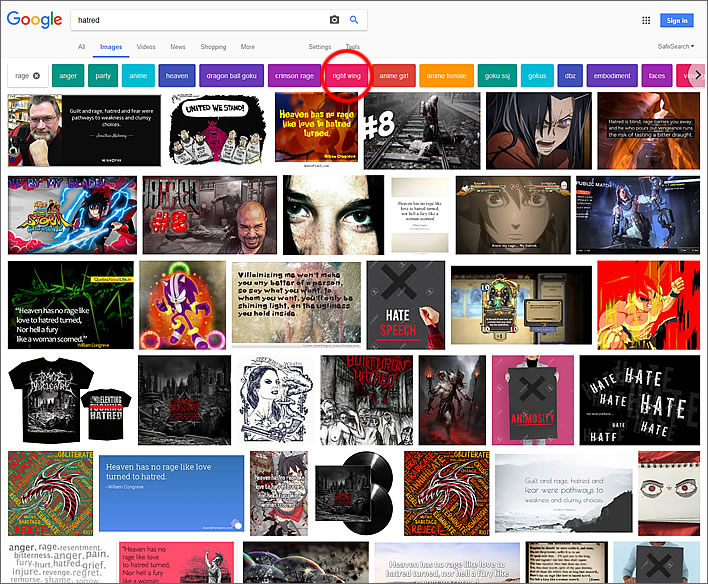Select the anger suggestion chip

point(68,76)
